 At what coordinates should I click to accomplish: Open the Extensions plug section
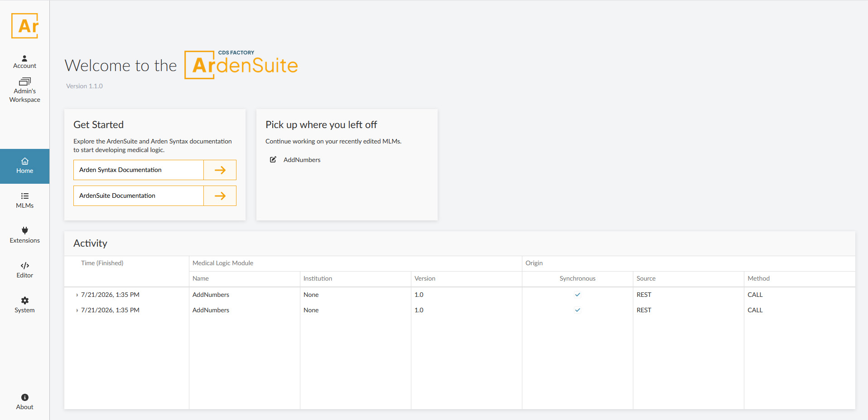(x=24, y=236)
